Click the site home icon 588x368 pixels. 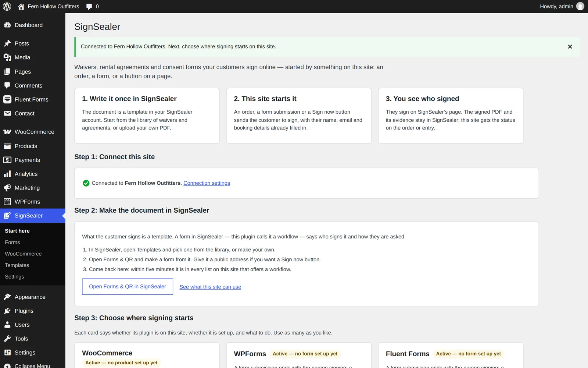[21, 6]
